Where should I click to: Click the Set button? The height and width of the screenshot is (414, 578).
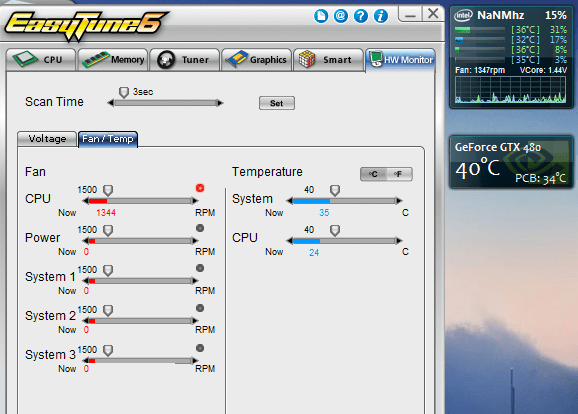pyautogui.click(x=276, y=103)
